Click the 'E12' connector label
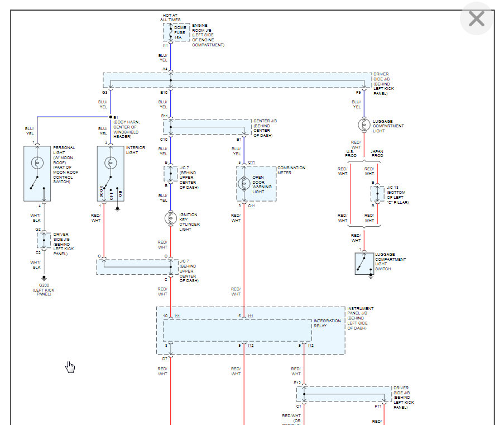504x425 pixels. (x=297, y=383)
